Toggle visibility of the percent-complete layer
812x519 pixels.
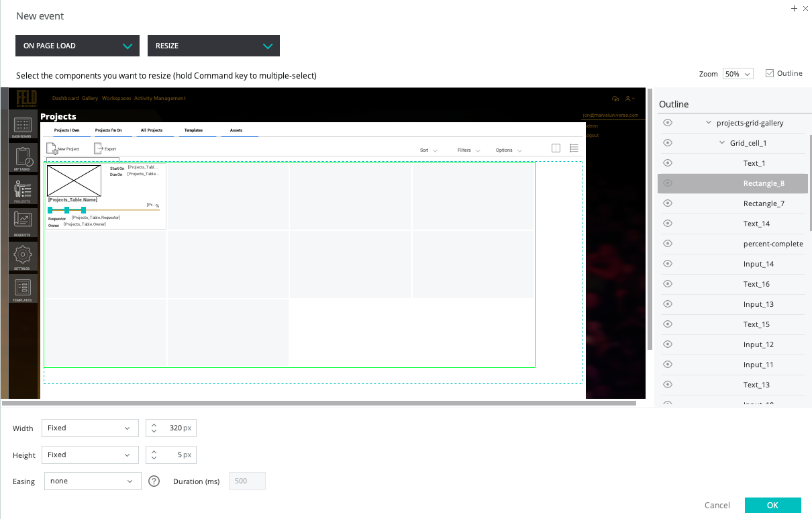[668, 244]
